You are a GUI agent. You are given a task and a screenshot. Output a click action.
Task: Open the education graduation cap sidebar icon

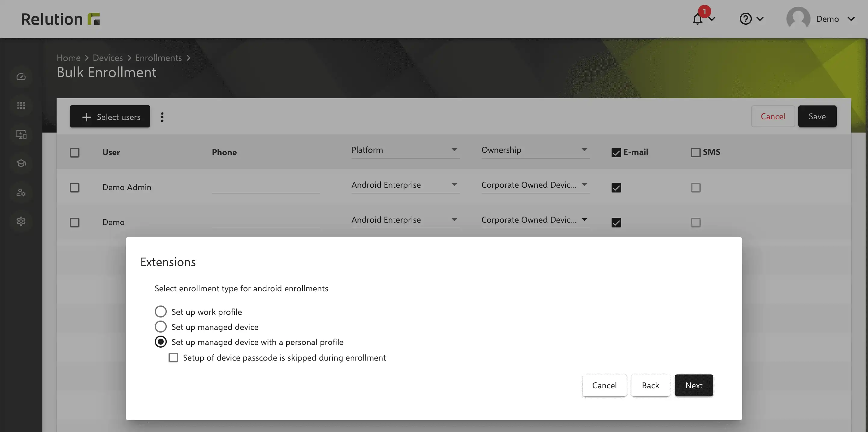[x=21, y=163]
